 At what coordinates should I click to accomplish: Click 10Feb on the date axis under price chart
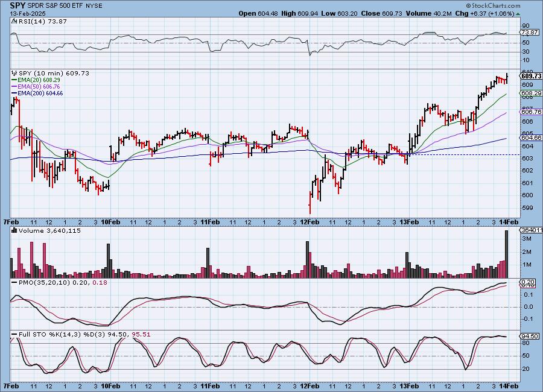coord(110,222)
